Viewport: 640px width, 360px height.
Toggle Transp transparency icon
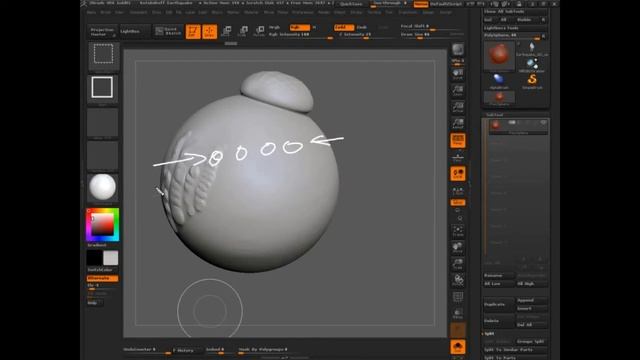point(458,313)
